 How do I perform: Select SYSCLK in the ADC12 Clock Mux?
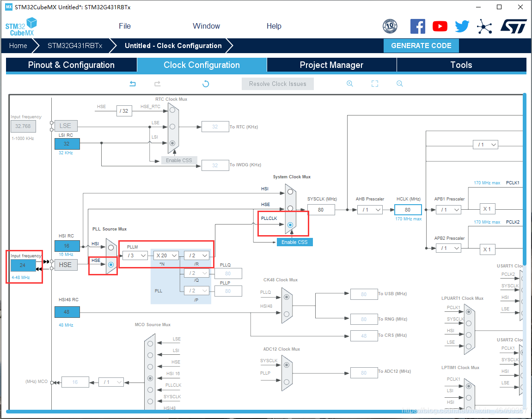(287, 365)
